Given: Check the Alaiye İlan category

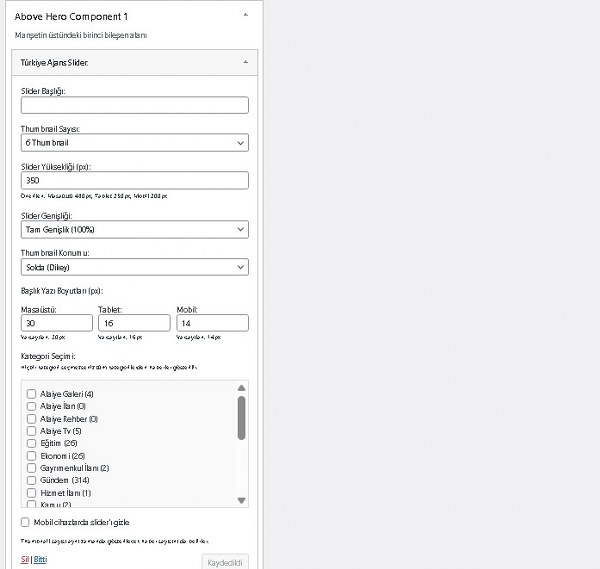Looking at the screenshot, I should pyautogui.click(x=32, y=406).
